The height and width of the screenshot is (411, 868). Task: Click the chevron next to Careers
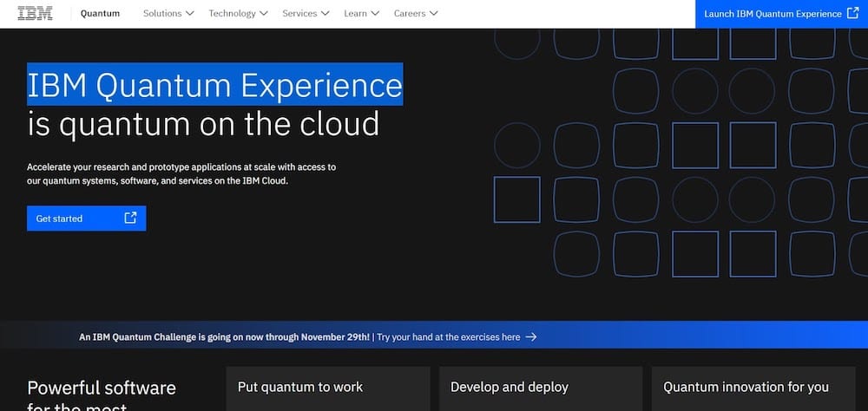click(x=433, y=13)
